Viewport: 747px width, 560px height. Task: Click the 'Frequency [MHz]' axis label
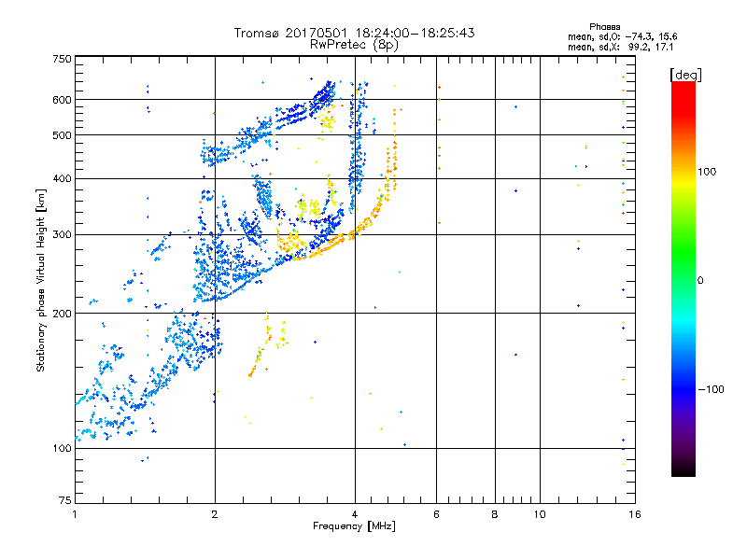click(x=354, y=526)
